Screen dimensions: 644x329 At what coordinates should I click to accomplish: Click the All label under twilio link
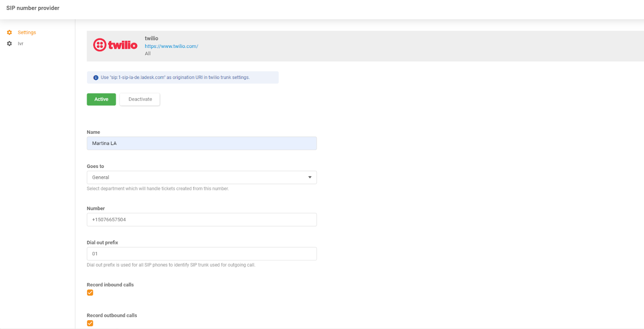pyautogui.click(x=148, y=54)
